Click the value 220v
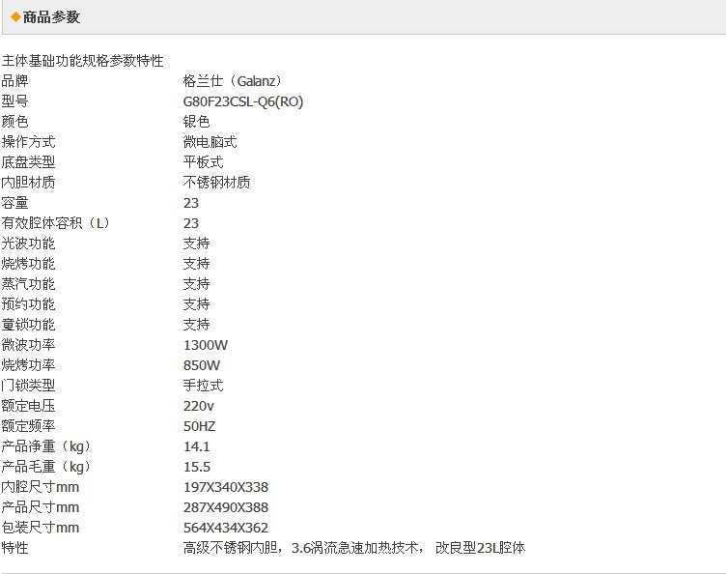The image size is (728, 574). (x=199, y=406)
